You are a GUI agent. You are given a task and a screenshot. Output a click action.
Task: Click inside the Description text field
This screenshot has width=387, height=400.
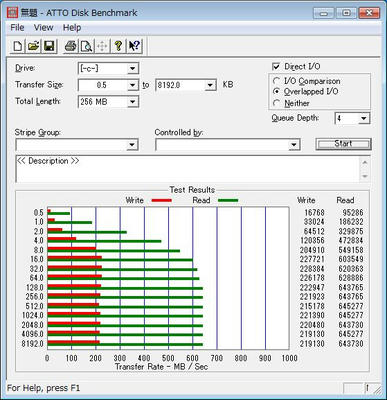[x=188, y=169]
